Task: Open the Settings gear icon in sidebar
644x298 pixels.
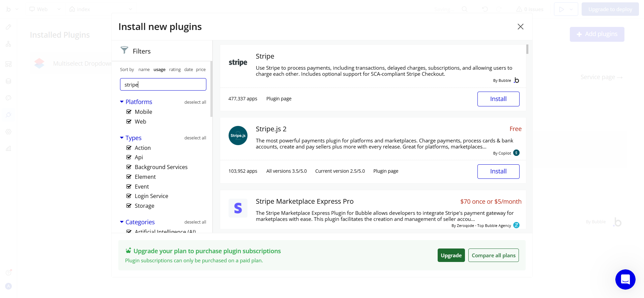Action: (x=8, y=132)
